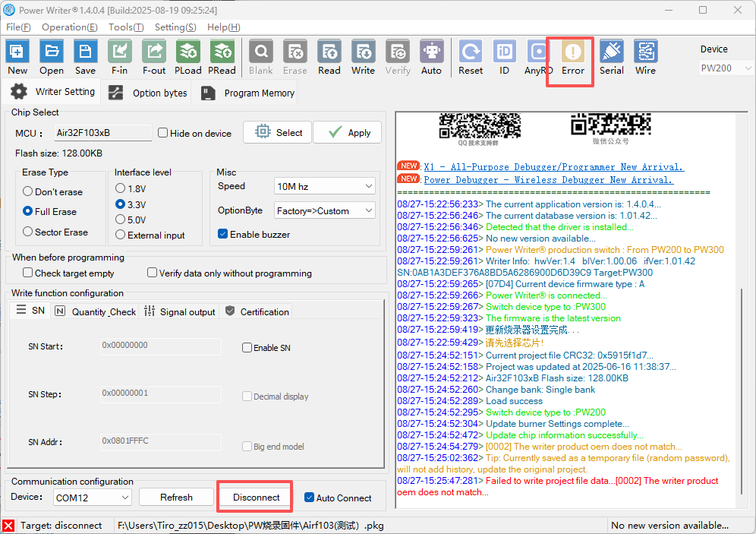Read chip ID with the ID icon
The image size is (756, 534).
(504, 57)
